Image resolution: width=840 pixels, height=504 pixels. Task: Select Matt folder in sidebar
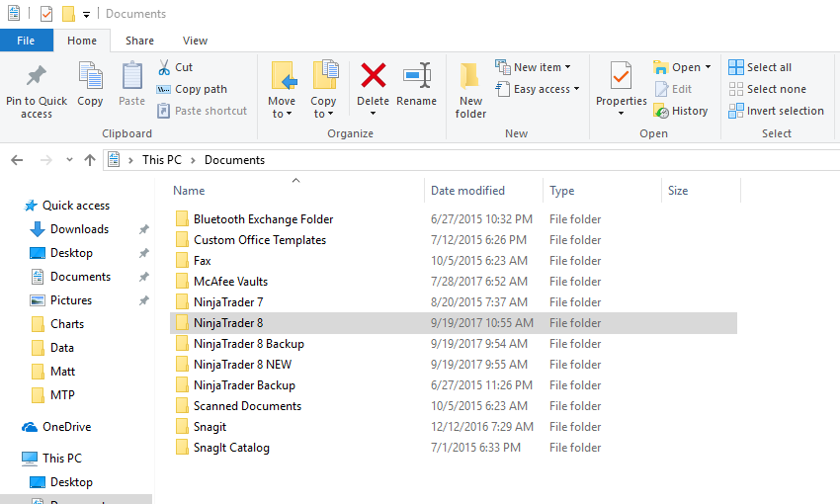click(62, 372)
